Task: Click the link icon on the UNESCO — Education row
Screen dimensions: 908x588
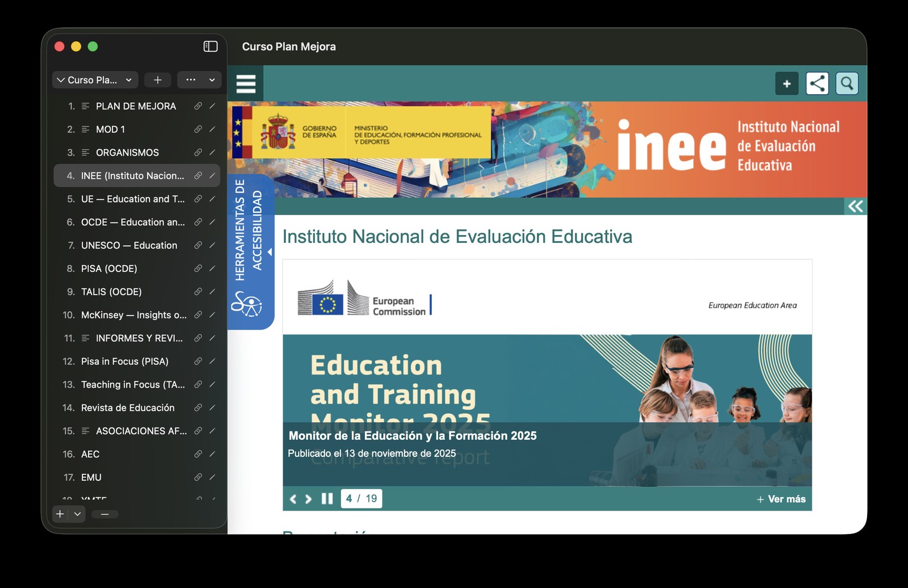Action: click(x=198, y=246)
